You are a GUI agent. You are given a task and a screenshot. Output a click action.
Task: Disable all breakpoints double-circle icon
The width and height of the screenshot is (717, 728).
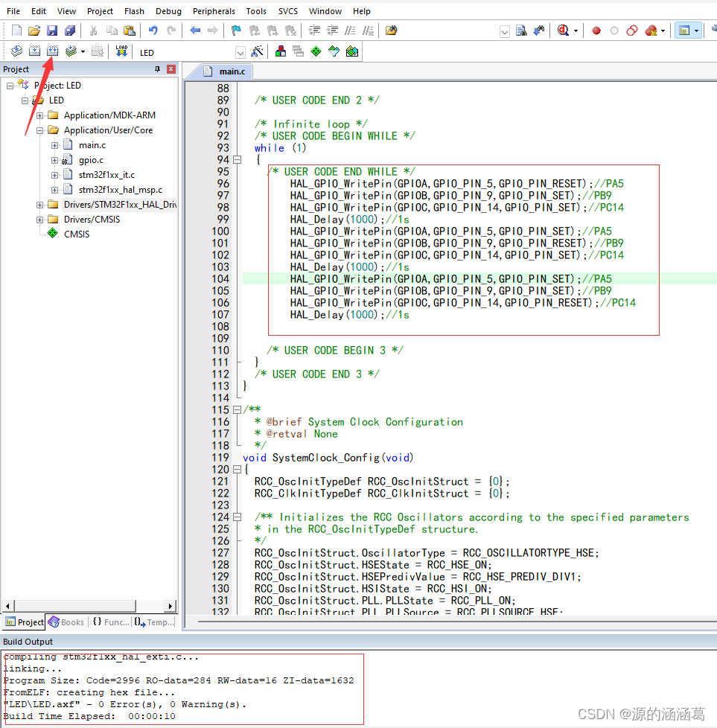click(x=632, y=31)
